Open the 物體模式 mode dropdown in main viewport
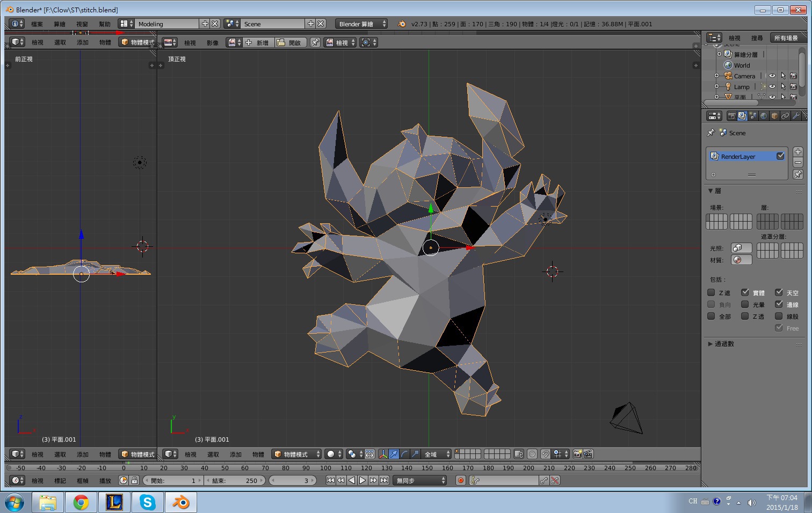 coord(296,454)
